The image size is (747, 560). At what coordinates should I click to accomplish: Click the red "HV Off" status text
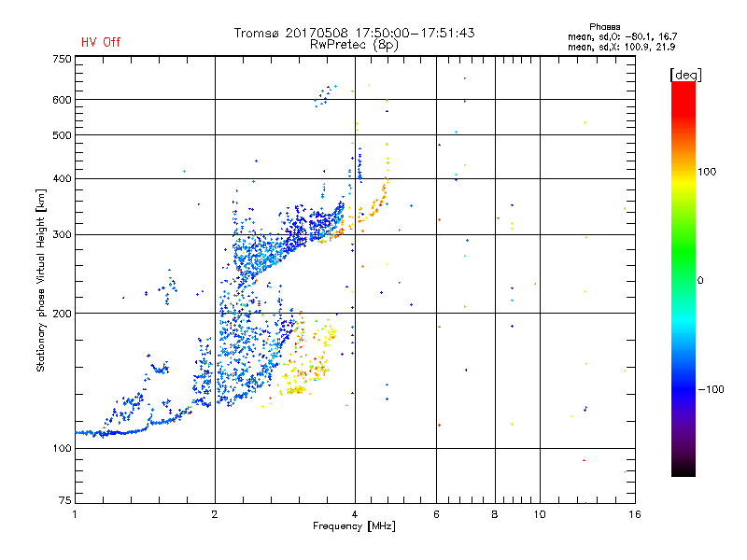click(101, 42)
